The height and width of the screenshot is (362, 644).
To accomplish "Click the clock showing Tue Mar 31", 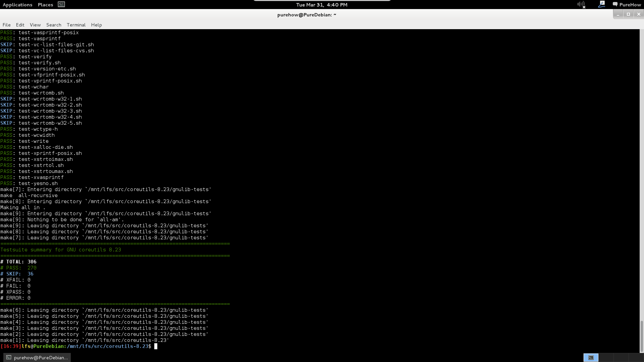I will pos(322,5).
